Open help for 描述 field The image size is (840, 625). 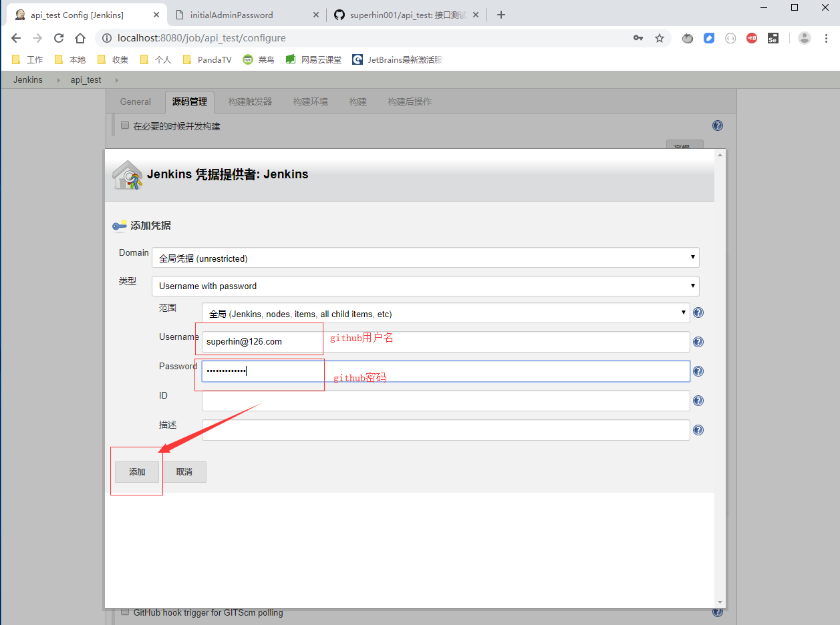coord(698,430)
